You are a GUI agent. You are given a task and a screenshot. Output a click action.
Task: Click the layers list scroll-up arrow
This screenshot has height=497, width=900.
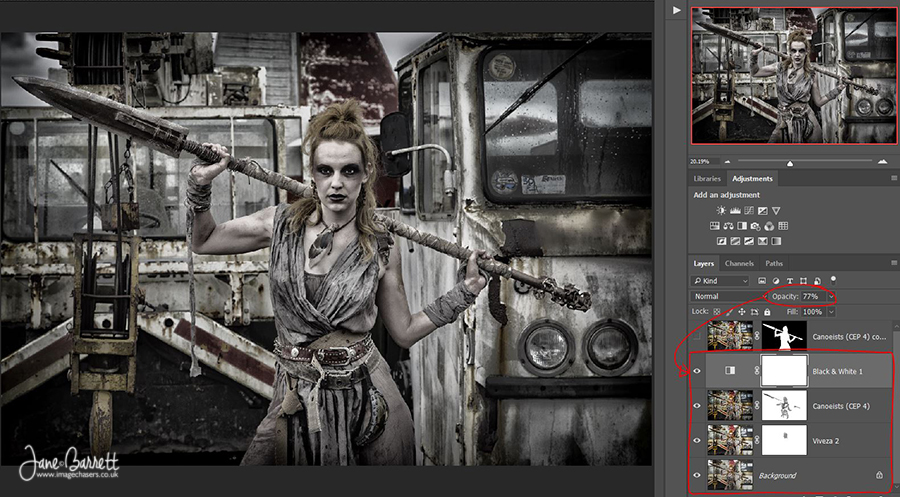point(897,325)
